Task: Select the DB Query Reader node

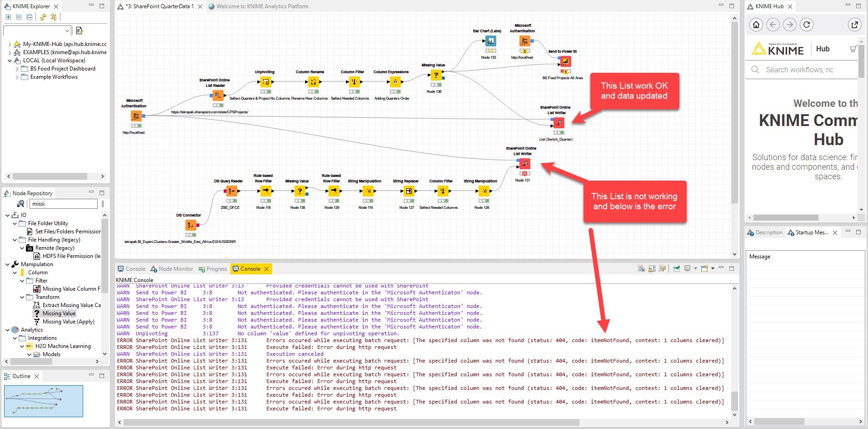Action: (232, 191)
